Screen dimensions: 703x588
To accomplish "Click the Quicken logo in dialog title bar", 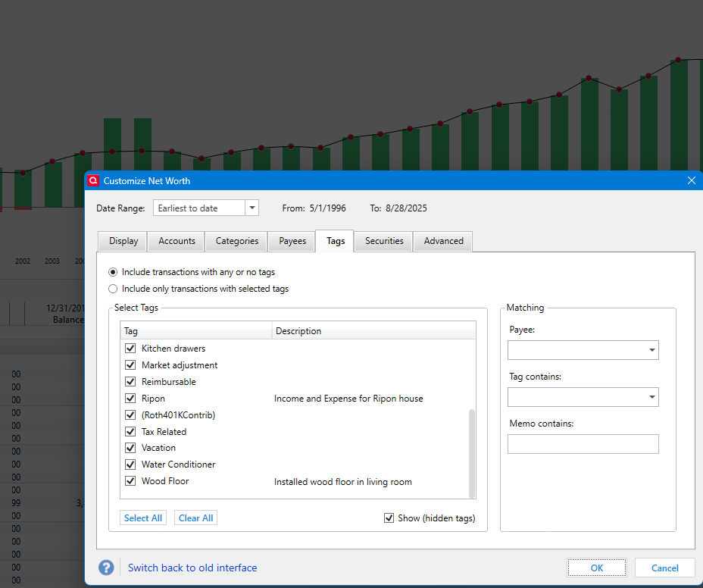I will coord(93,181).
